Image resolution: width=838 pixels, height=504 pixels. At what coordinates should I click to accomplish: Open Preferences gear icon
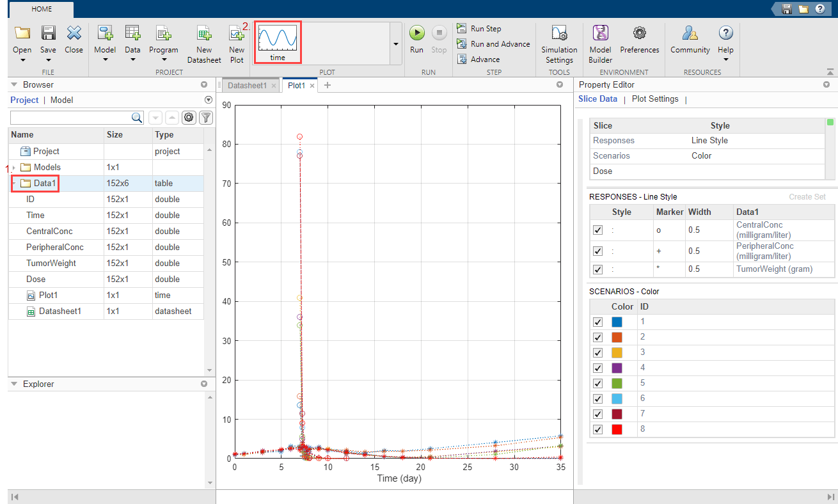pos(639,34)
